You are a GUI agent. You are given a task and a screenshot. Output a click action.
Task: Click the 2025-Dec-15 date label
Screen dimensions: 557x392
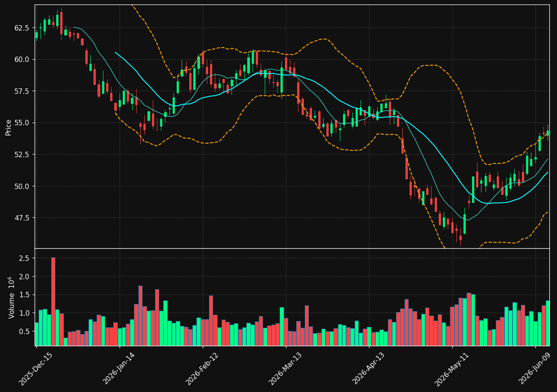(36, 368)
